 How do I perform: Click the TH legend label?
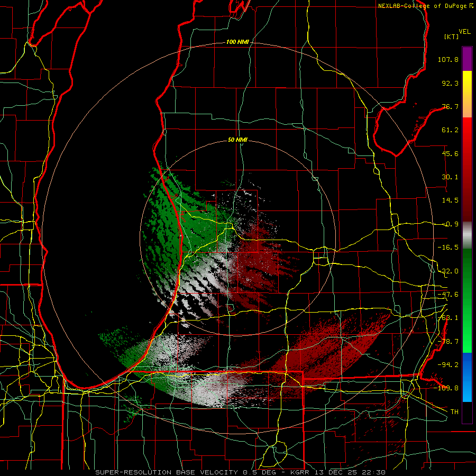[454, 411]
